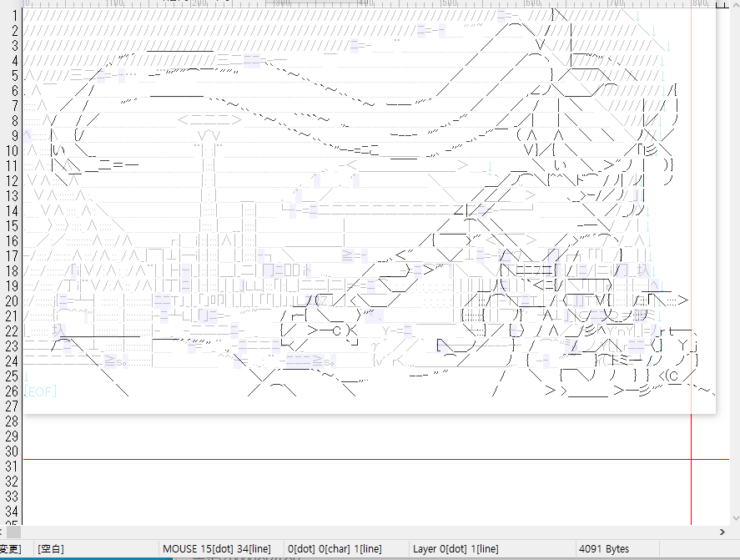Click the caret dot/char/line status field

[x=334, y=548]
